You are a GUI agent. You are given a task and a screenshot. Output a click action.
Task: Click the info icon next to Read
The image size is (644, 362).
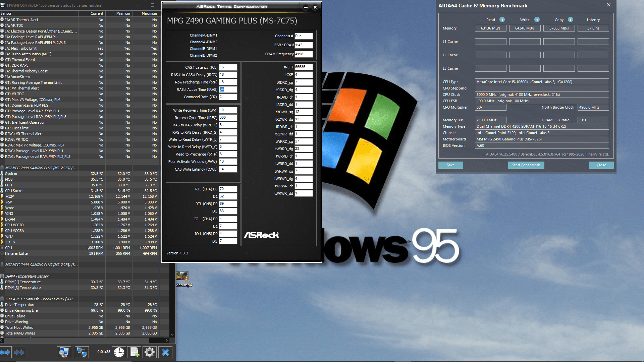502,19
